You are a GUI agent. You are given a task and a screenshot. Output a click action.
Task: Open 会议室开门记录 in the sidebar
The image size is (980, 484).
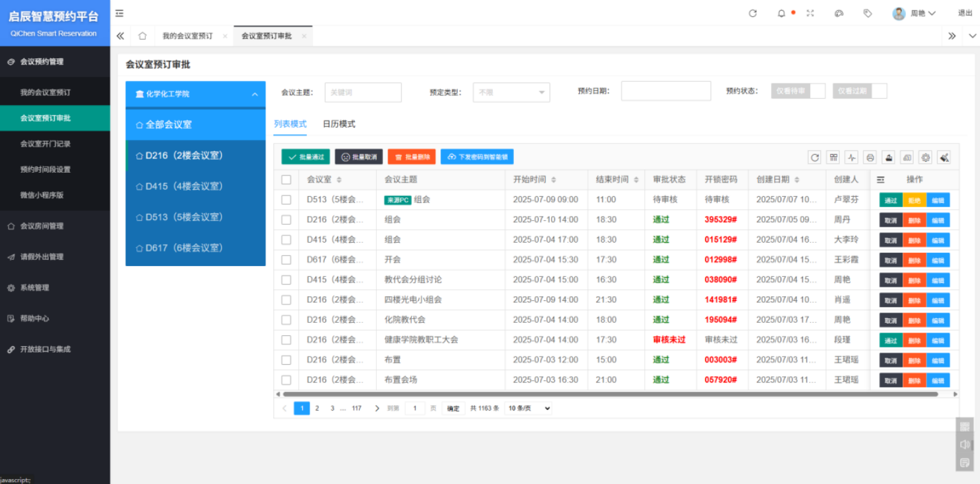click(x=45, y=144)
